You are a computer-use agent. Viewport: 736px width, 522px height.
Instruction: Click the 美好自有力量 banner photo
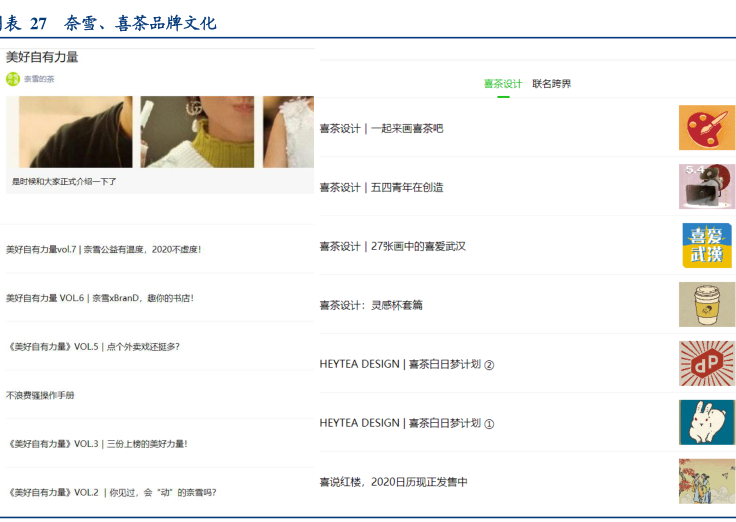[x=160, y=132]
